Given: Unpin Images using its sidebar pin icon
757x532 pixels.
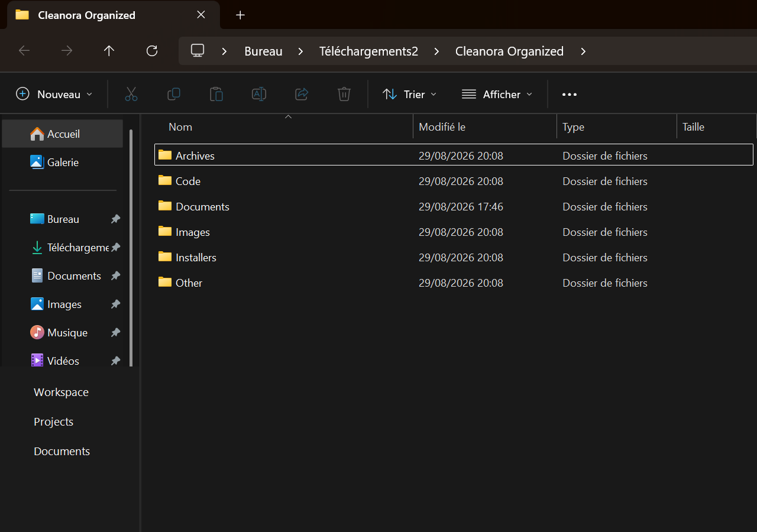Looking at the screenshot, I should 116,304.
